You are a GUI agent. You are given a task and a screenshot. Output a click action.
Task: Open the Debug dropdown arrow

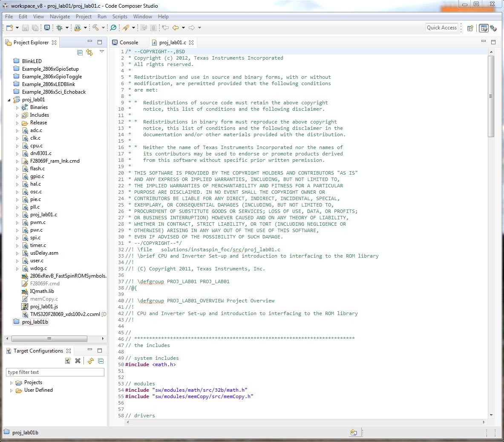(x=67, y=28)
